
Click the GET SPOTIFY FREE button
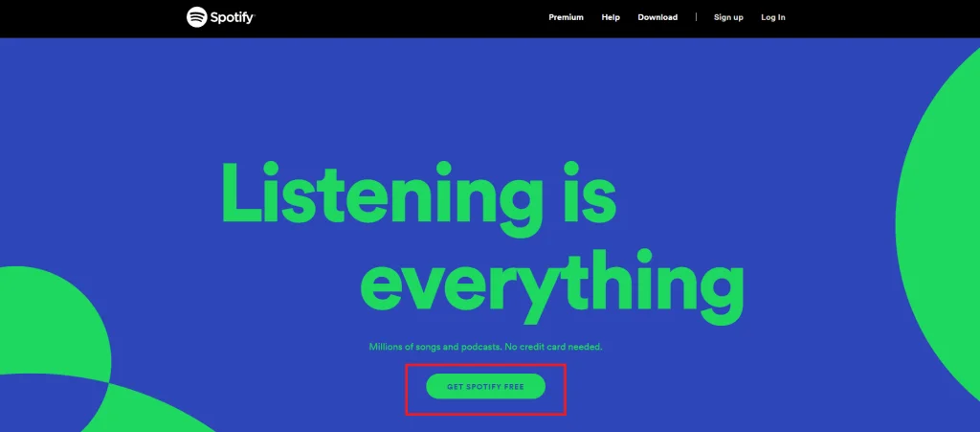point(485,386)
